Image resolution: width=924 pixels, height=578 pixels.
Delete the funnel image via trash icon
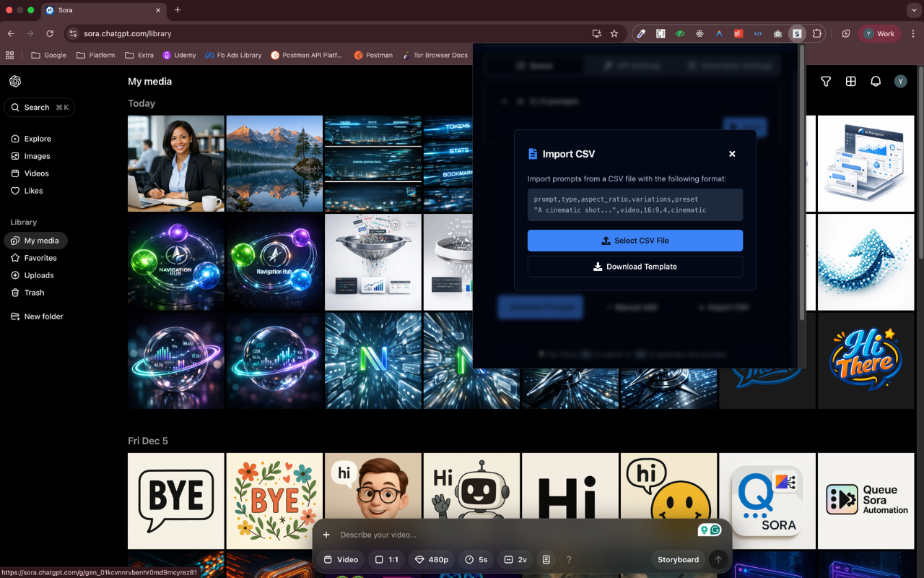[x=396, y=225]
